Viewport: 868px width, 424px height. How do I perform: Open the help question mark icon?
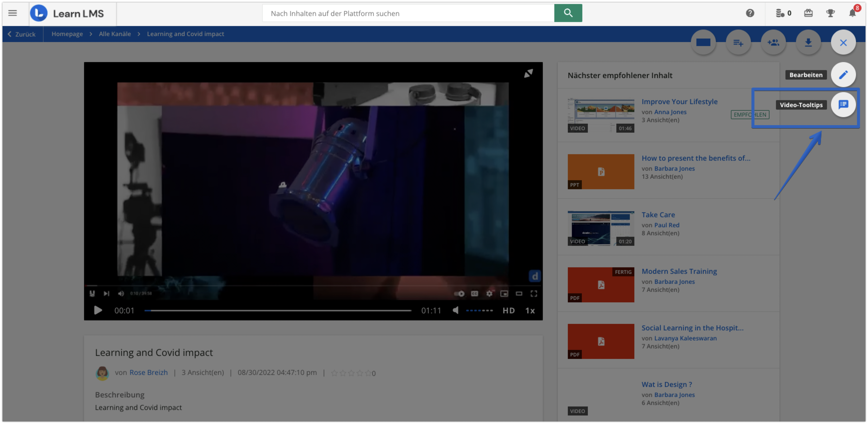750,13
